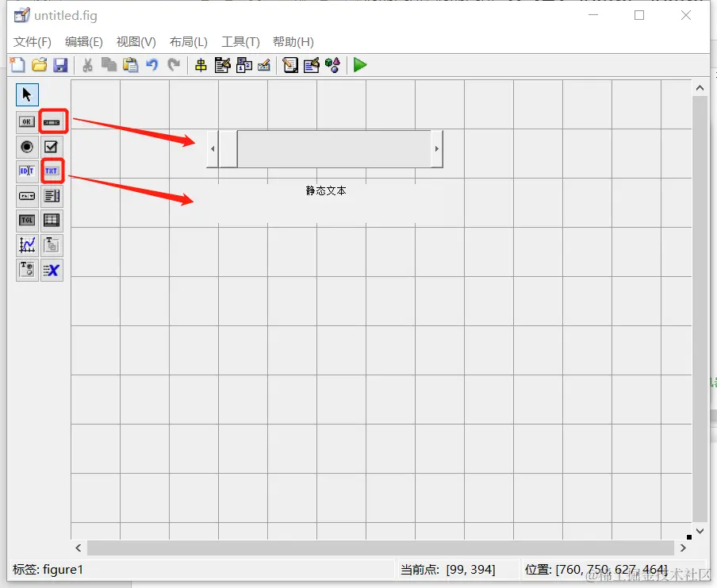
Task: Select the Button Group component
Action: pos(27,270)
